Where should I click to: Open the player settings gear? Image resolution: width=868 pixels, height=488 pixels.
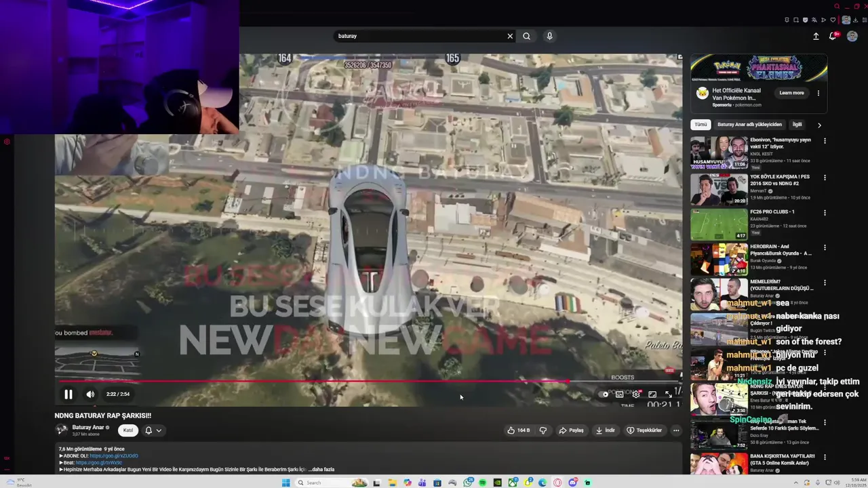(636, 394)
